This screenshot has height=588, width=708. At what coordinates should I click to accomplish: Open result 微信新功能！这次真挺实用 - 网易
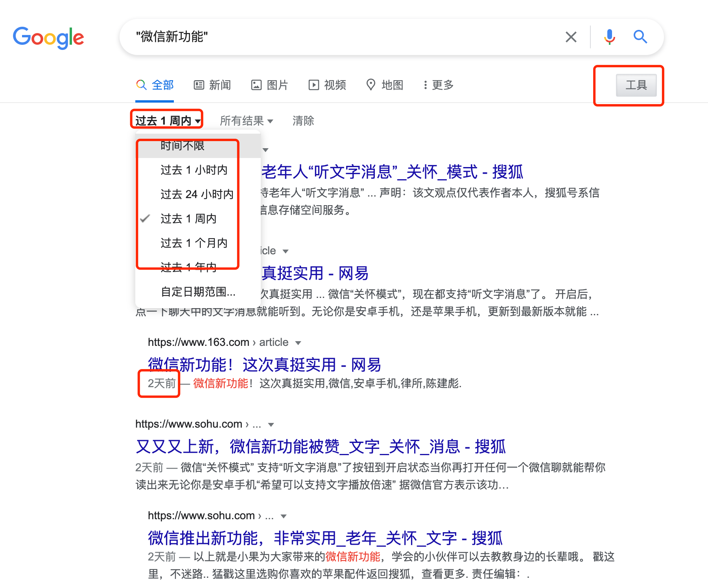click(264, 365)
